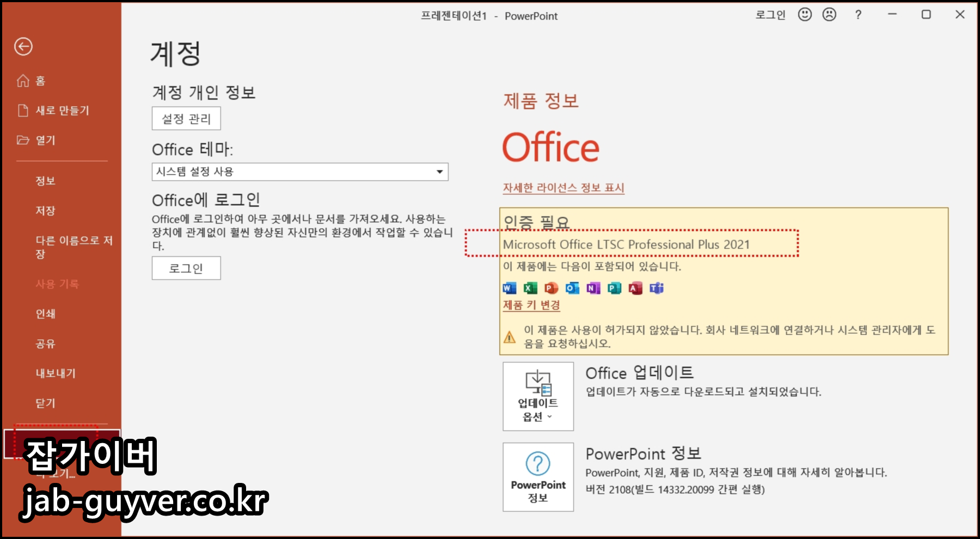Open the 열기 (Open) page
The image size is (980, 539).
(36, 140)
